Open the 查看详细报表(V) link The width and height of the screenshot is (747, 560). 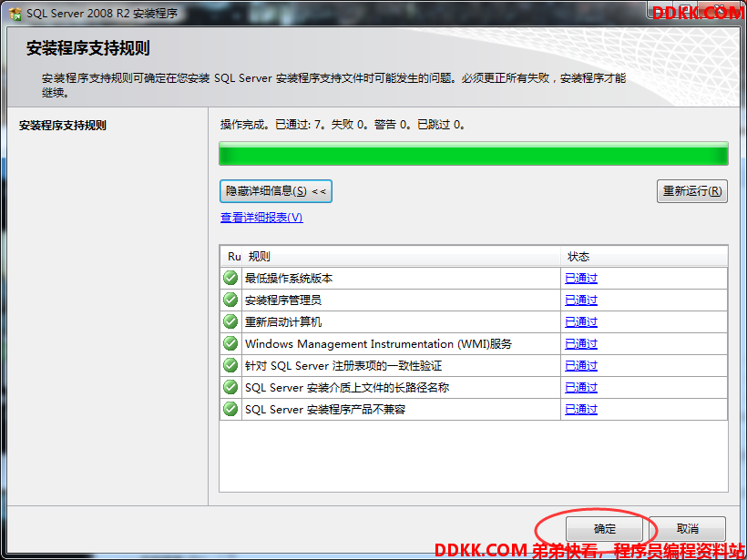tap(261, 218)
